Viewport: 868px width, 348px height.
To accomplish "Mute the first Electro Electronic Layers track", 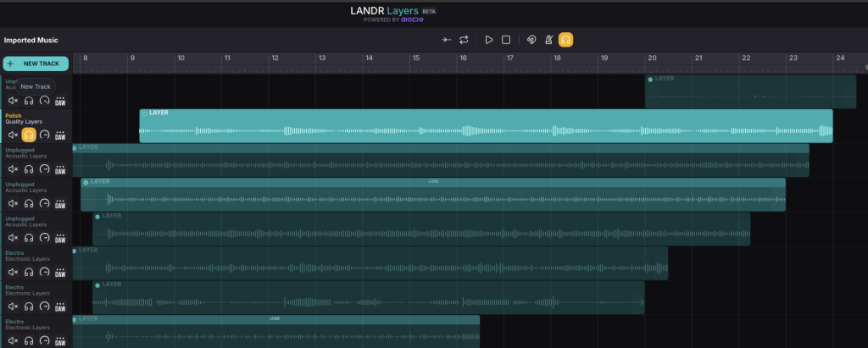I will (13, 273).
